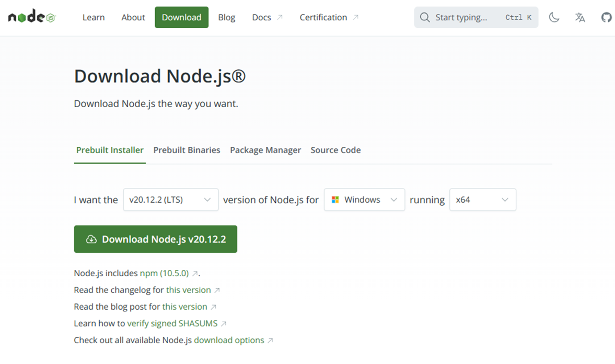Go to the Learn menu item
Viewport: 615px width, 364px height.
pyautogui.click(x=94, y=17)
